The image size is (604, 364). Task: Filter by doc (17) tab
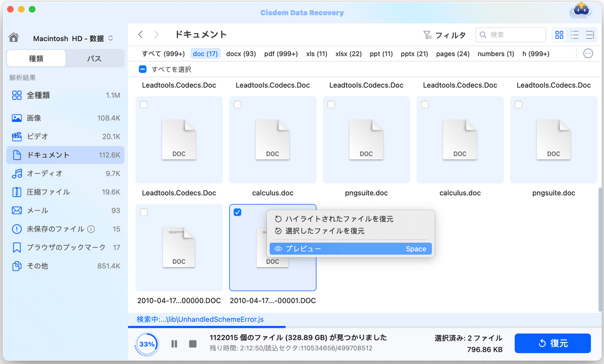pos(205,54)
